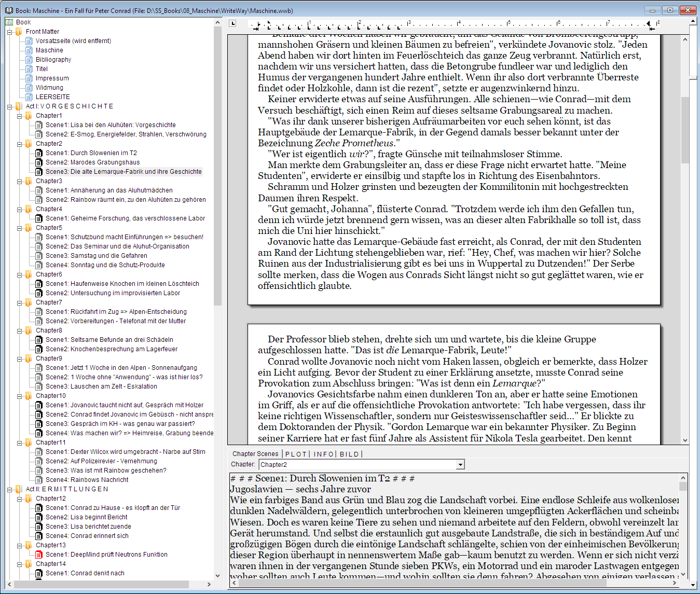Click the Impressum page icon
Screen dimensions: 700x594
pos(29,78)
